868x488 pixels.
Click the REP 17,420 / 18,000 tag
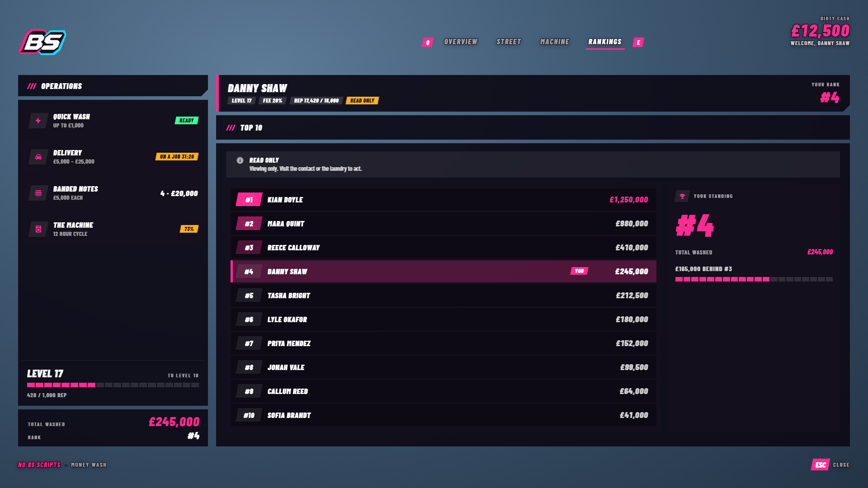[x=316, y=101]
